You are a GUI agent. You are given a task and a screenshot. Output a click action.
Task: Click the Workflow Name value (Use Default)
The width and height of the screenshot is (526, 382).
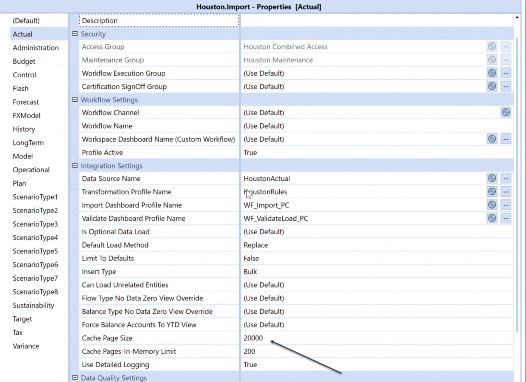(264, 126)
